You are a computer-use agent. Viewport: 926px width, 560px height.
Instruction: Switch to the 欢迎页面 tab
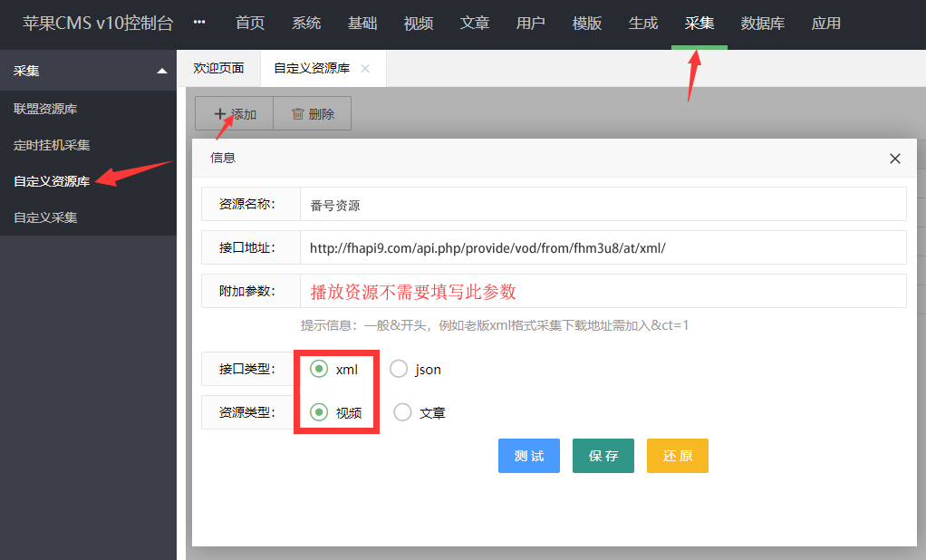tap(218, 69)
